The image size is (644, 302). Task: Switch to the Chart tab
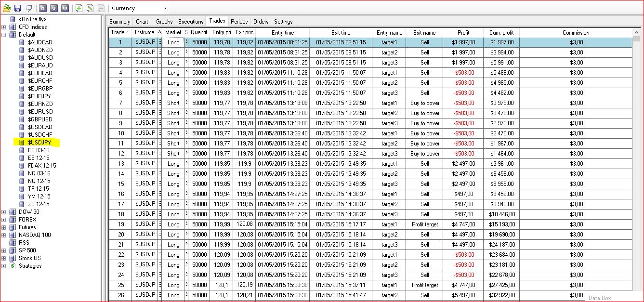tap(142, 22)
